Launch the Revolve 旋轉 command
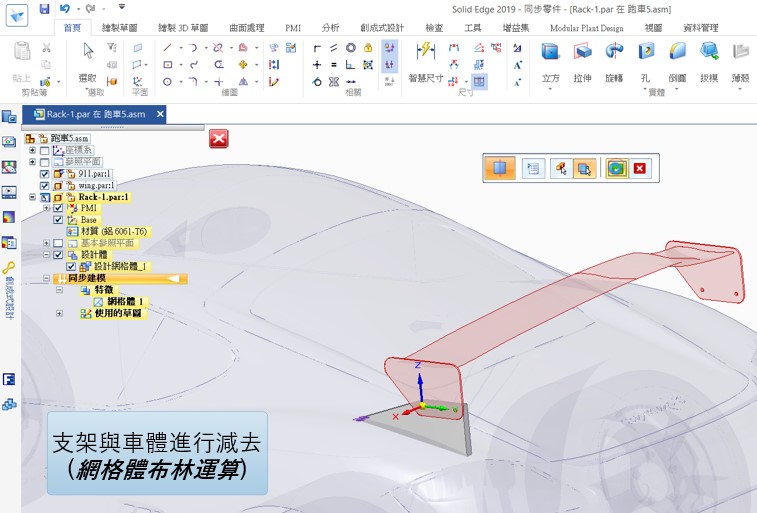Image resolution: width=757 pixels, height=513 pixels. pyautogui.click(x=614, y=62)
